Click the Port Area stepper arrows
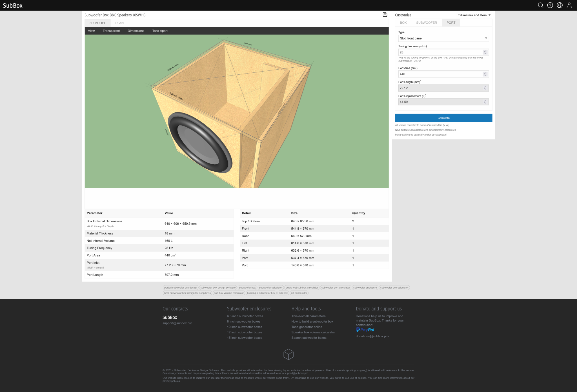This screenshot has height=392, width=577. (x=485, y=74)
